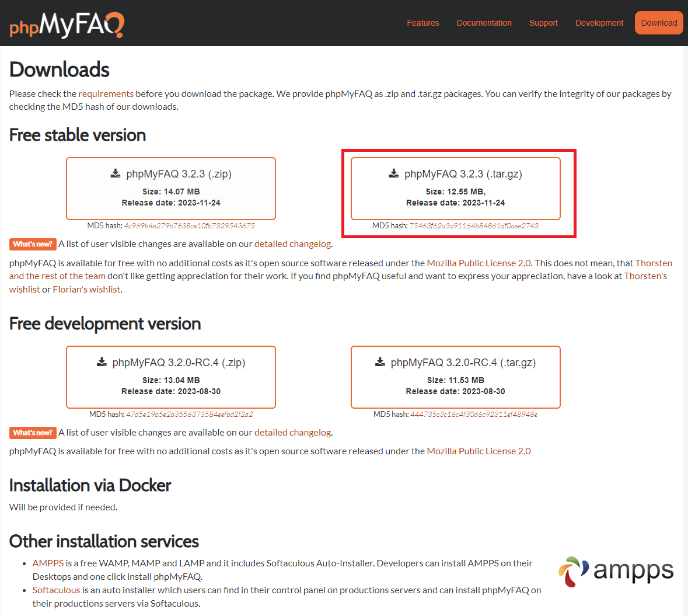This screenshot has height=616, width=688.
Task: Click the ampps logo image
Action: click(x=616, y=571)
